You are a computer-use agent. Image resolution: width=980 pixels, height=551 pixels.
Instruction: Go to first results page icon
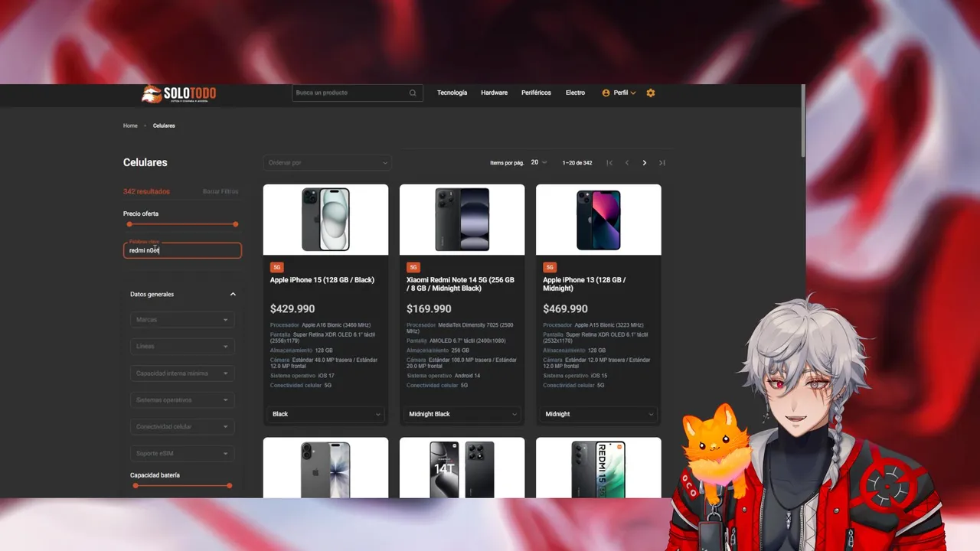click(609, 163)
